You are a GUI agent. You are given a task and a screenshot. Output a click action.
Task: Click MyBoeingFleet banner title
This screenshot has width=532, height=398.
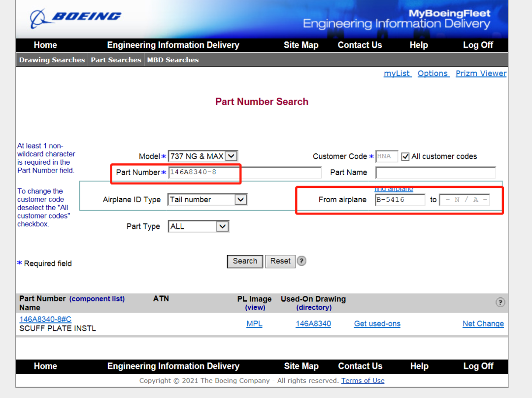(449, 13)
